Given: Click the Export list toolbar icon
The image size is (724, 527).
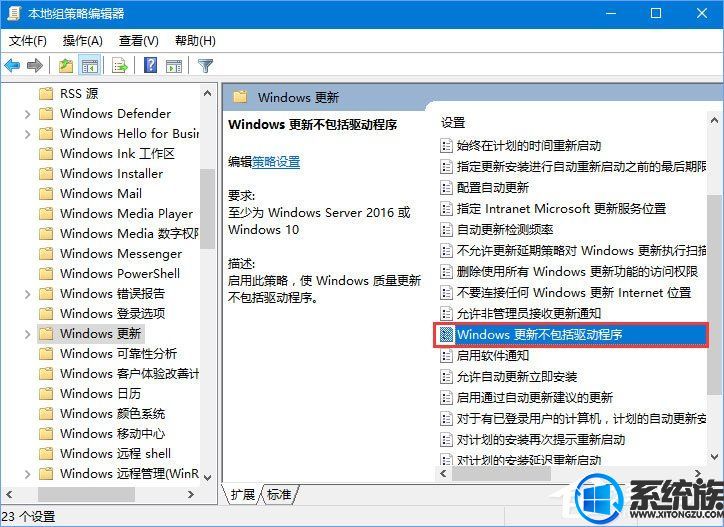Looking at the screenshot, I should coord(120,66).
